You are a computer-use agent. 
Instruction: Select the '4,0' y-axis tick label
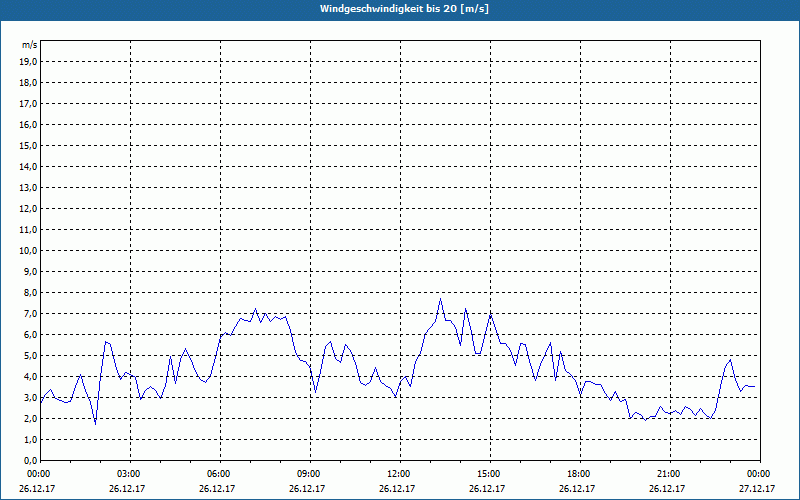coord(30,377)
